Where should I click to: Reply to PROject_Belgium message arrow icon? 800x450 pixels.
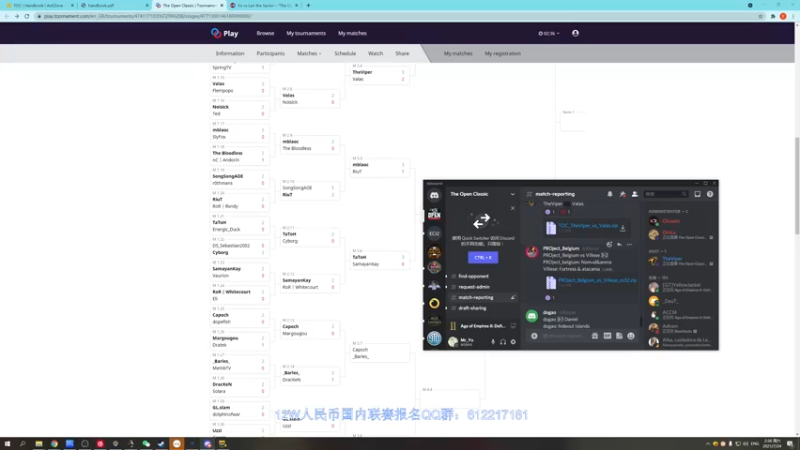tap(619, 244)
